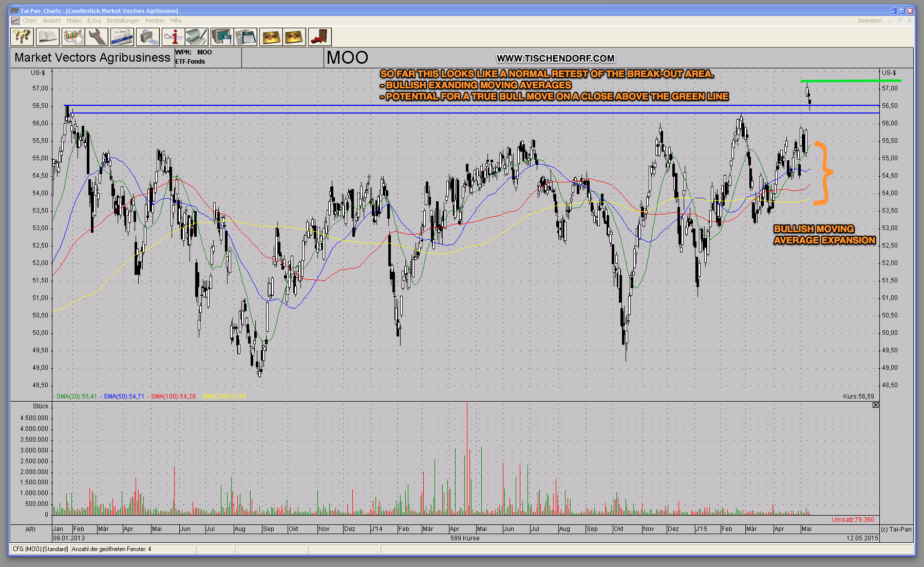
Task: Open the open book toolbar icon
Action: point(47,37)
